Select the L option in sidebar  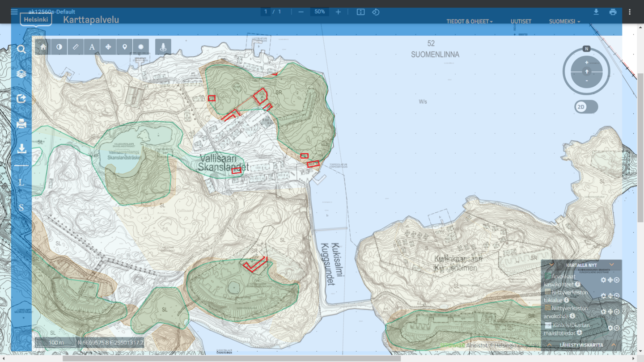[x=21, y=182]
